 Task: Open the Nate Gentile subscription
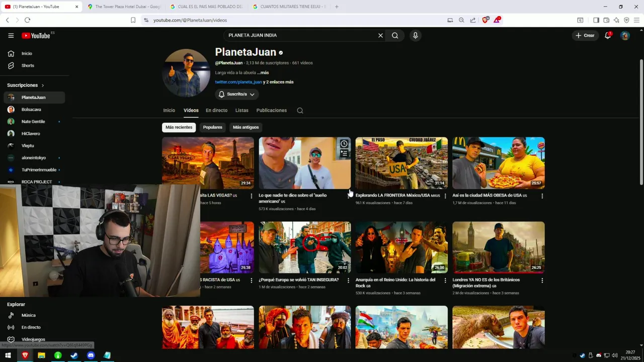pos(34,122)
